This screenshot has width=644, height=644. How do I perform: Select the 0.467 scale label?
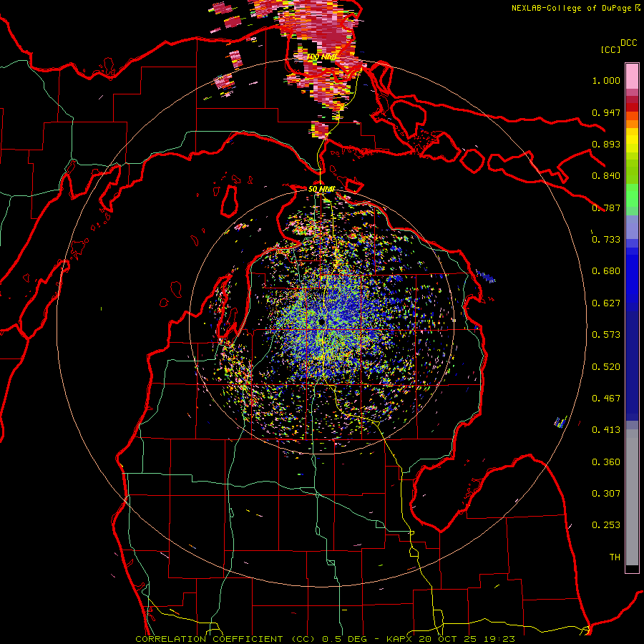point(606,399)
